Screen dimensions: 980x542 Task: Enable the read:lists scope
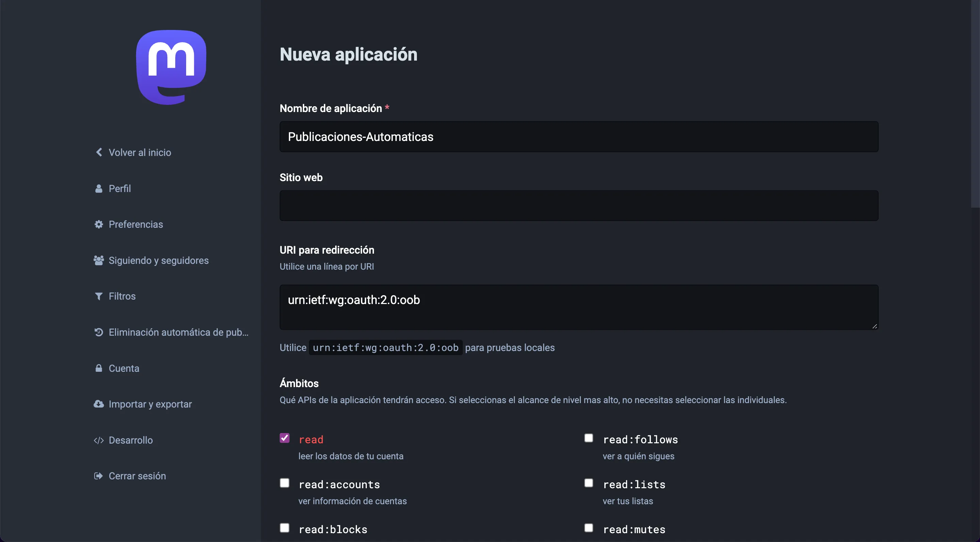[x=589, y=483]
